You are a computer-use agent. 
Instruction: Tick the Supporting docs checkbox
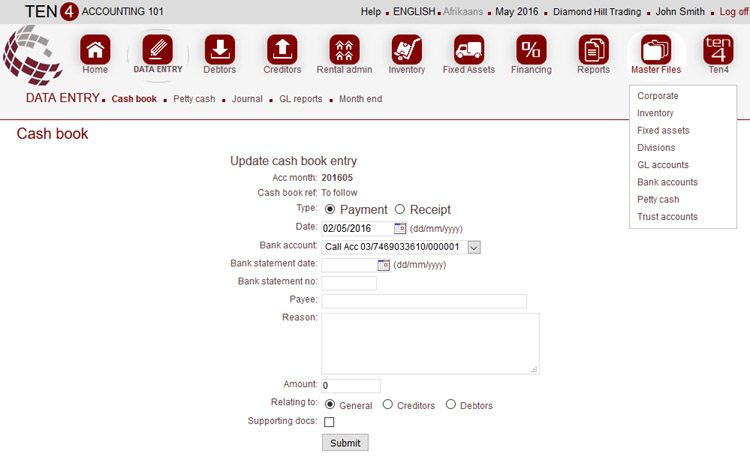329,422
